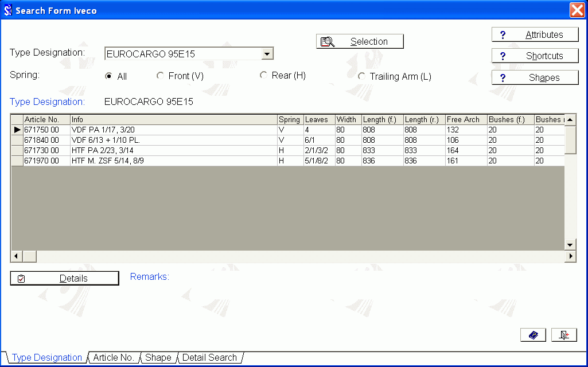Click leaves cell 5/1/8/2
The image size is (588, 367).
click(x=319, y=161)
